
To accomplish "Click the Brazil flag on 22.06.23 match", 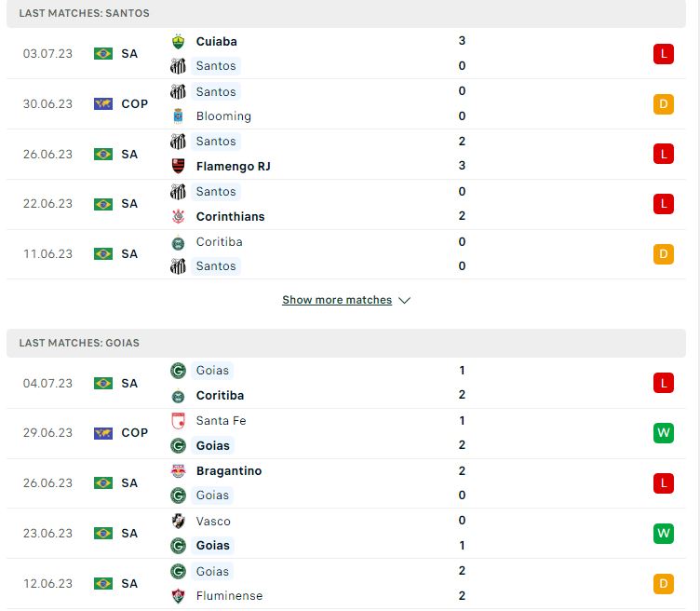I will (x=103, y=204).
